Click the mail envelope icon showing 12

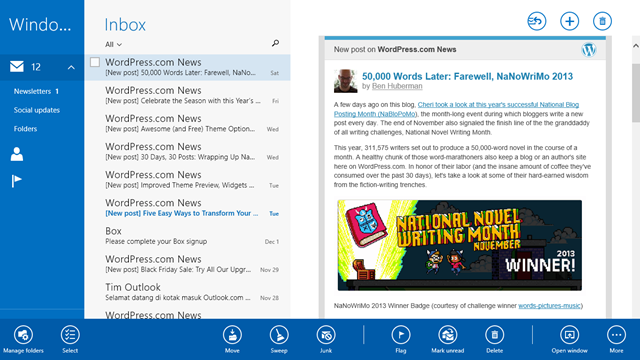tap(17, 66)
